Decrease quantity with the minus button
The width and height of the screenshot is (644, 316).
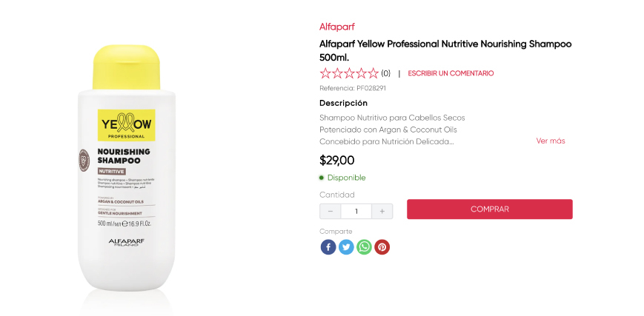330,211
